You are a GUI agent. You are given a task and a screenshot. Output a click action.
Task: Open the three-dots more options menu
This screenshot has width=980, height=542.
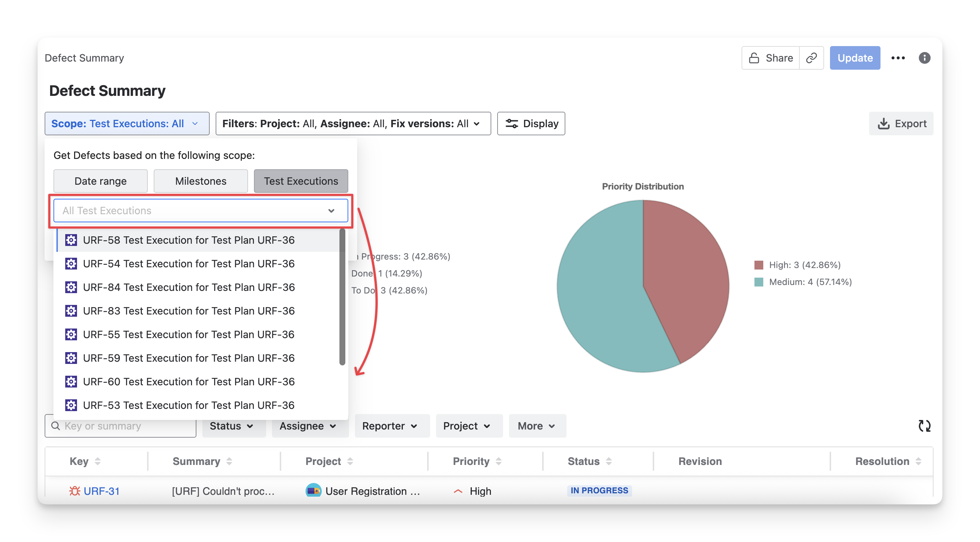click(898, 58)
